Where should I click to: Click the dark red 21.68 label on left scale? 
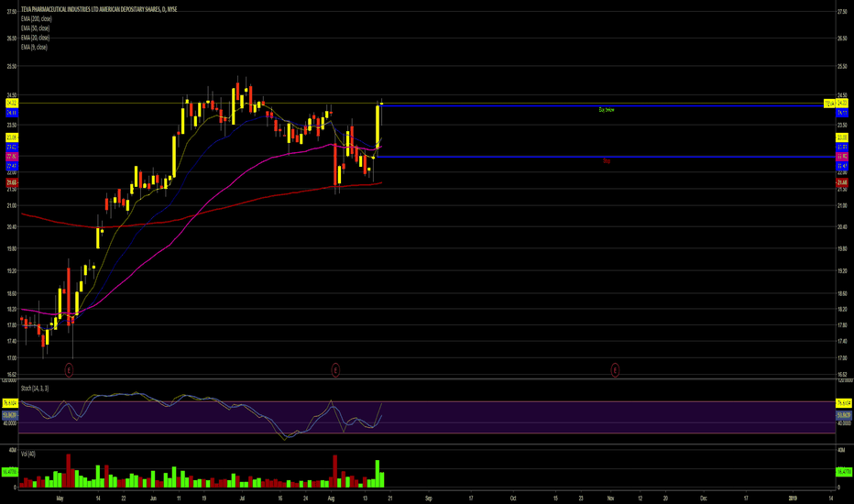(11, 182)
